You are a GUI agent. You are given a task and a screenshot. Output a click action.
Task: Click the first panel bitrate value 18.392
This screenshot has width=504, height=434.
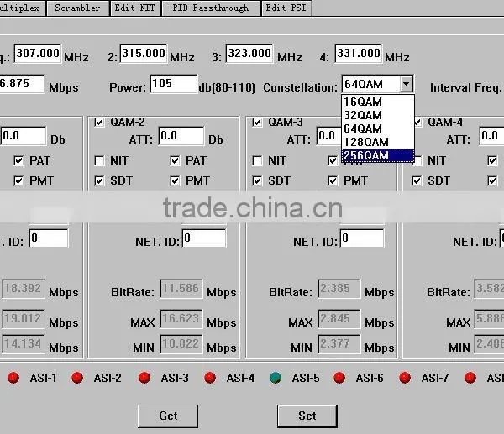(24, 289)
